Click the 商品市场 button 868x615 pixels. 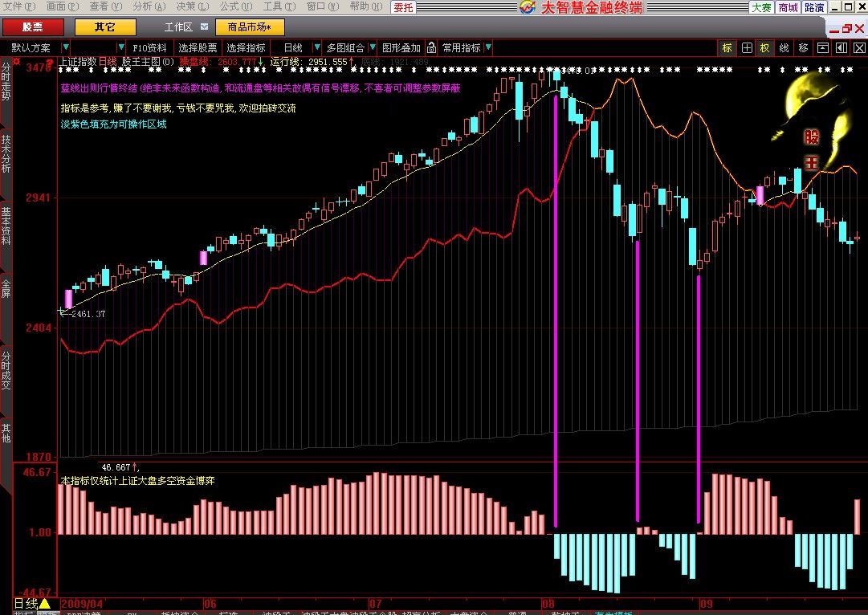click(250, 27)
